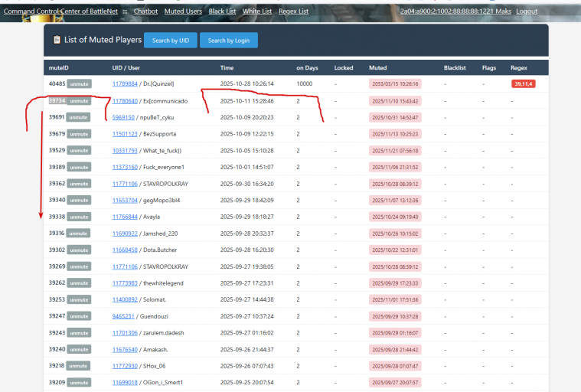Open UID 11766844 link

(x=125, y=217)
